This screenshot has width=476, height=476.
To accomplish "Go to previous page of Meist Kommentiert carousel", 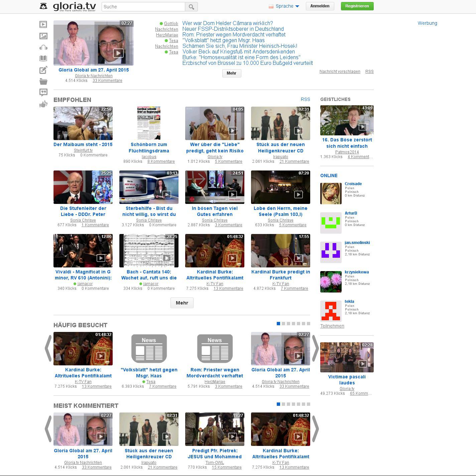I will pyautogui.click(x=48, y=429).
